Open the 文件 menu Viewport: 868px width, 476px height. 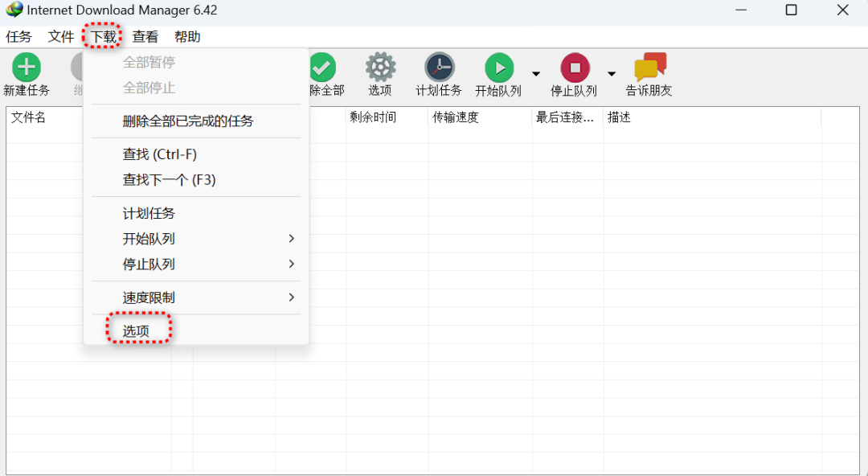(61, 36)
